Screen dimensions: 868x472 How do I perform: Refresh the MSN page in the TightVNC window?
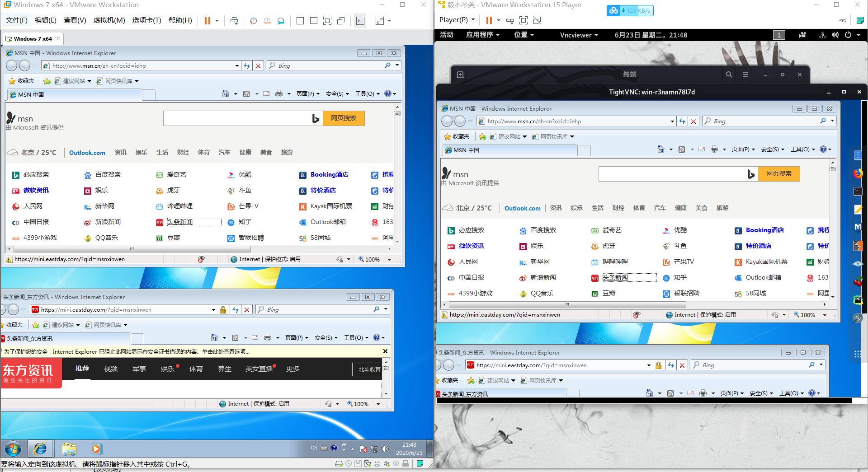(682, 122)
